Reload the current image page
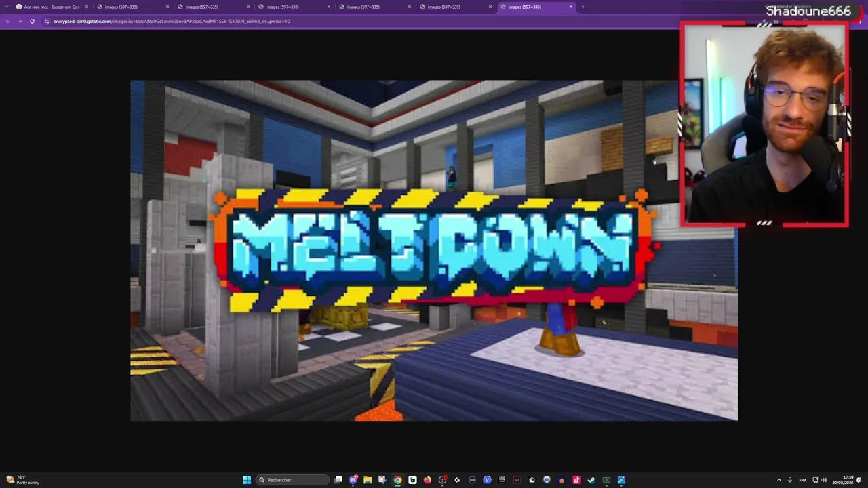The image size is (868, 488). (x=32, y=21)
